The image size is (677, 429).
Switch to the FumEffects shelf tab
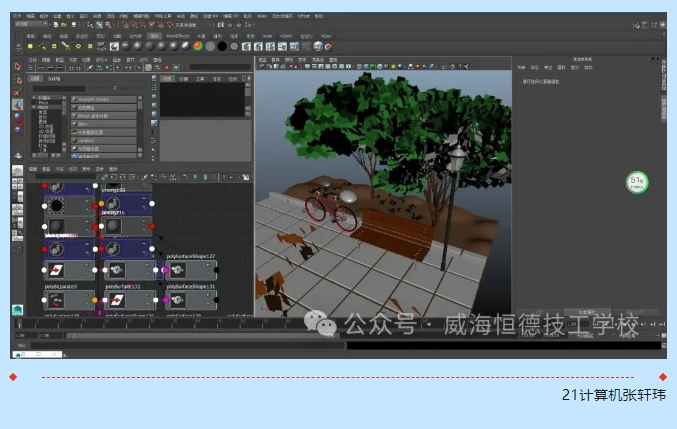point(178,36)
